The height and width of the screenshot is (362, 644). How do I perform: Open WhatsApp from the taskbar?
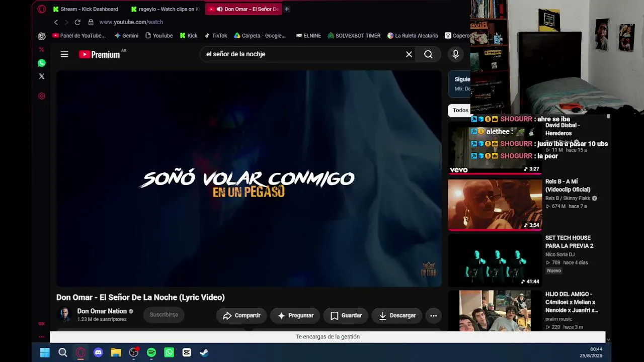[169, 352]
